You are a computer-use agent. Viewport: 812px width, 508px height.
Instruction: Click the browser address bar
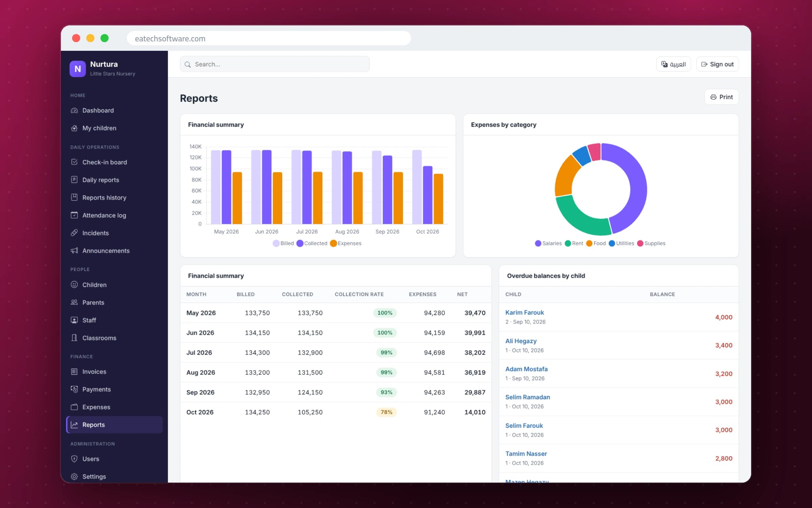click(x=269, y=38)
